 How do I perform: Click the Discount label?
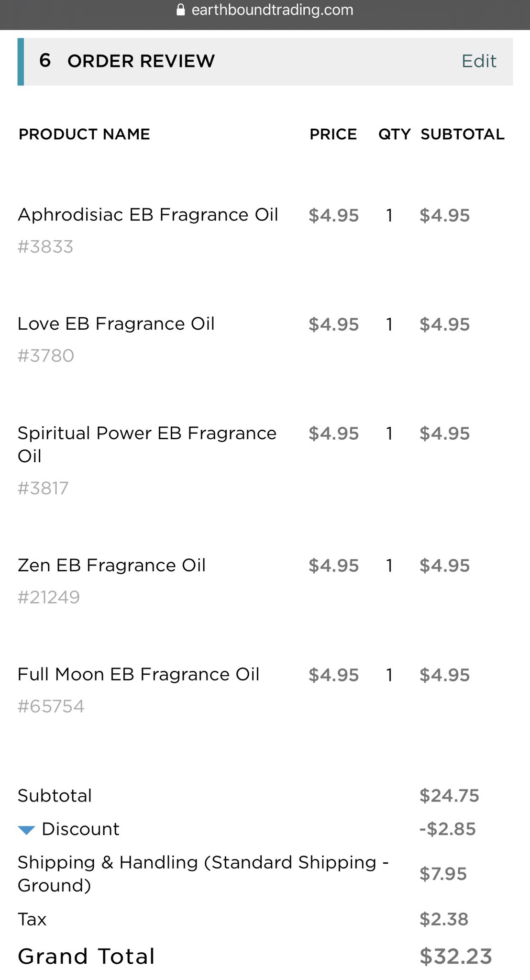pyautogui.click(x=80, y=829)
